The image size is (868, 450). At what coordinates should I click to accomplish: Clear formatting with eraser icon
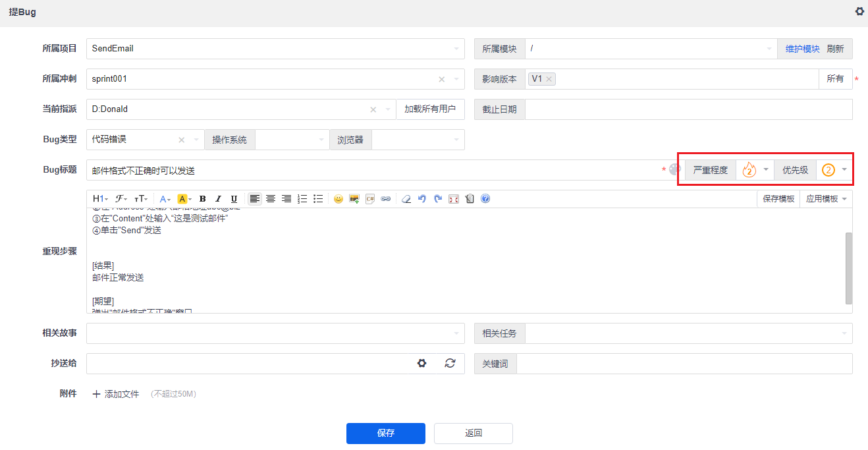[406, 198]
